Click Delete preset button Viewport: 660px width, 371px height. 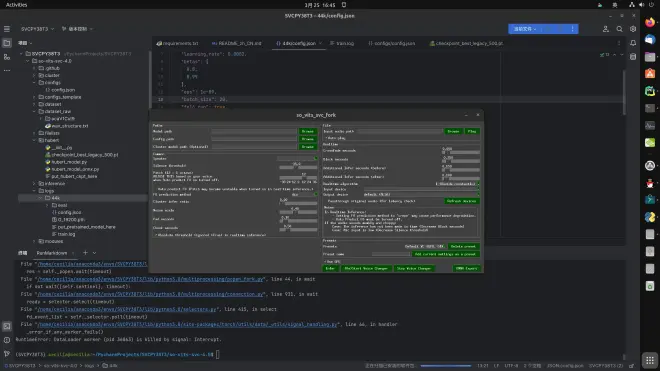(463, 246)
